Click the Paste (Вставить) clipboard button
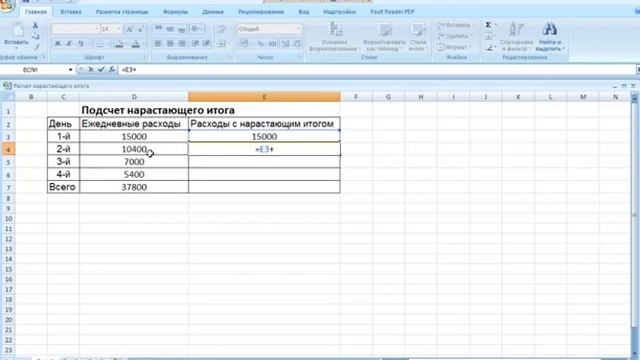Image resolution: width=640 pixels, height=360 pixels. click(x=16, y=35)
